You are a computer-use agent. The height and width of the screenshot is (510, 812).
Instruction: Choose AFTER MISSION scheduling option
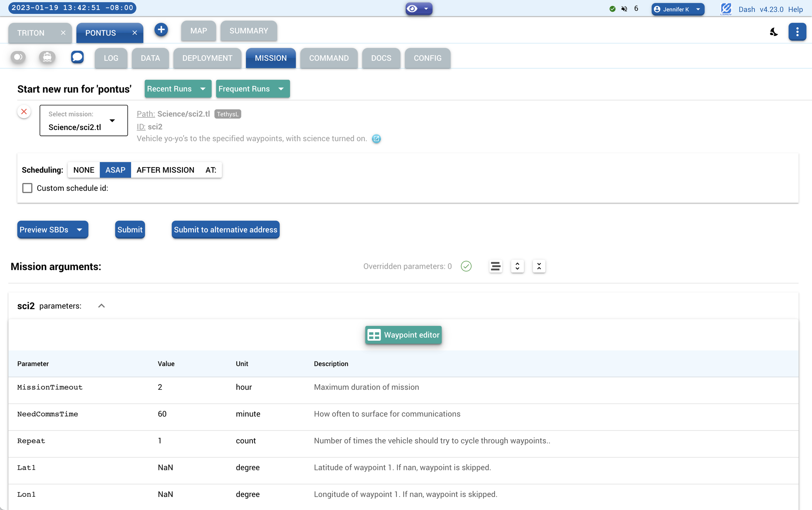coord(165,170)
